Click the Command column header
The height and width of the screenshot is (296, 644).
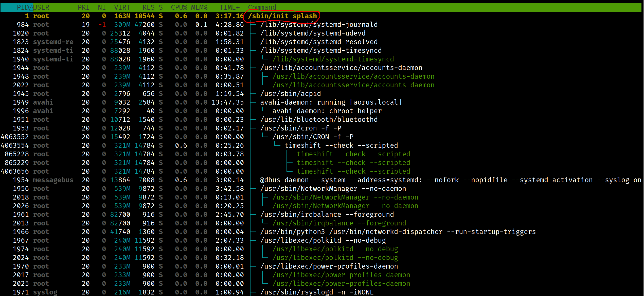pos(262,7)
